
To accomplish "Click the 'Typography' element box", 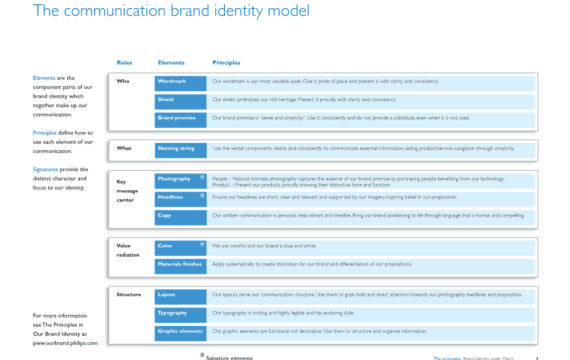I will (x=181, y=315).
